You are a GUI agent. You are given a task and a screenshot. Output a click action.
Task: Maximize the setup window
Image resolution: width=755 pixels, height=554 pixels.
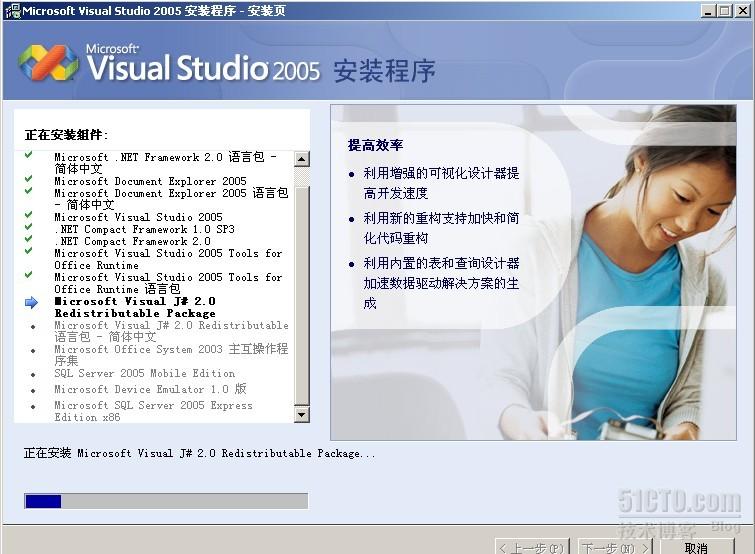click(x=725, y=11)
